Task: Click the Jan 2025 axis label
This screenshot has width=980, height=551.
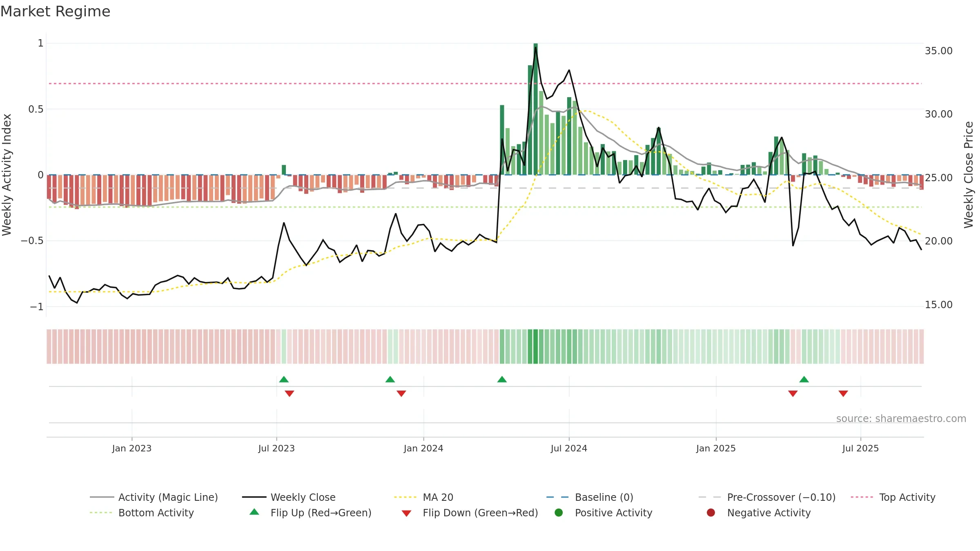Action: [x=716, y=449]
